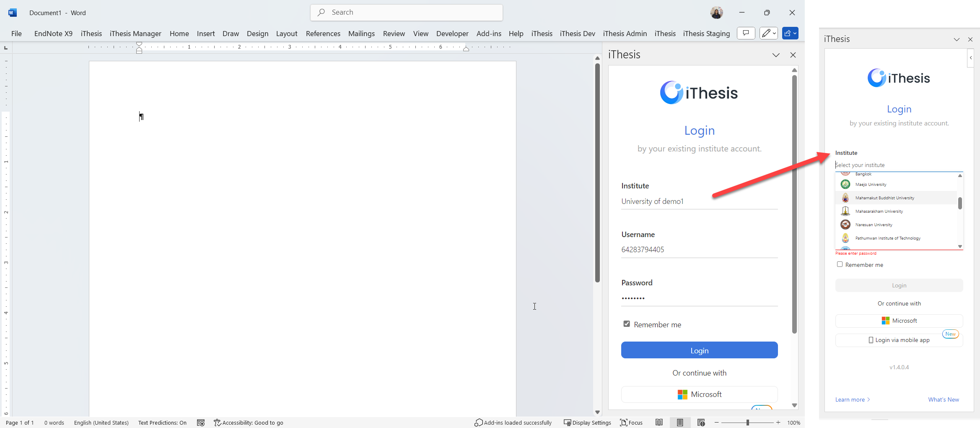Click the Password field with dots
The image size is (980, 428).
point(700,298)
